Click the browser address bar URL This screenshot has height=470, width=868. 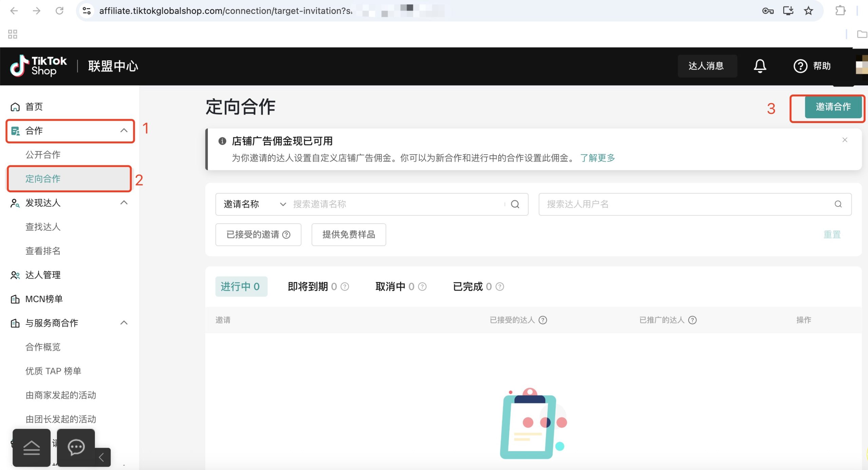pyautogui.click(x=225, y=11)
